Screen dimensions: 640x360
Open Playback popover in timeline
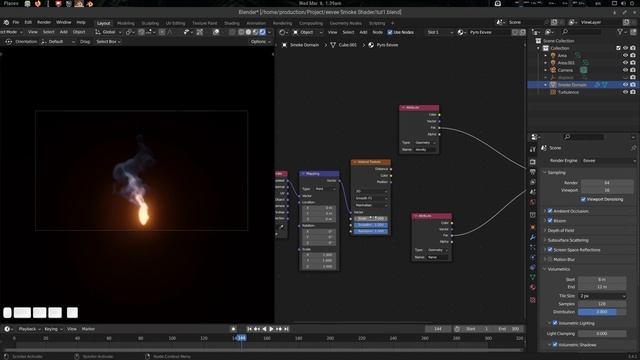pos(30,329)
